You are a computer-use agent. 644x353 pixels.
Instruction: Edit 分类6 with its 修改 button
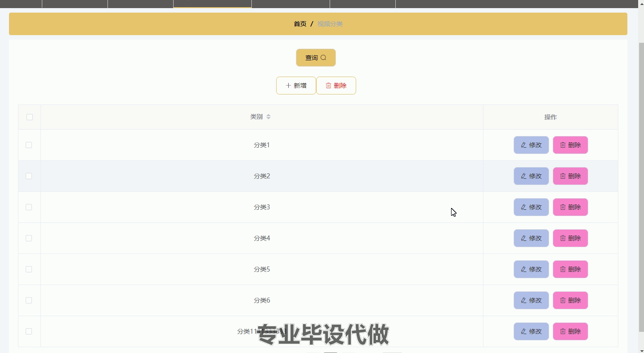click(531, 300)
